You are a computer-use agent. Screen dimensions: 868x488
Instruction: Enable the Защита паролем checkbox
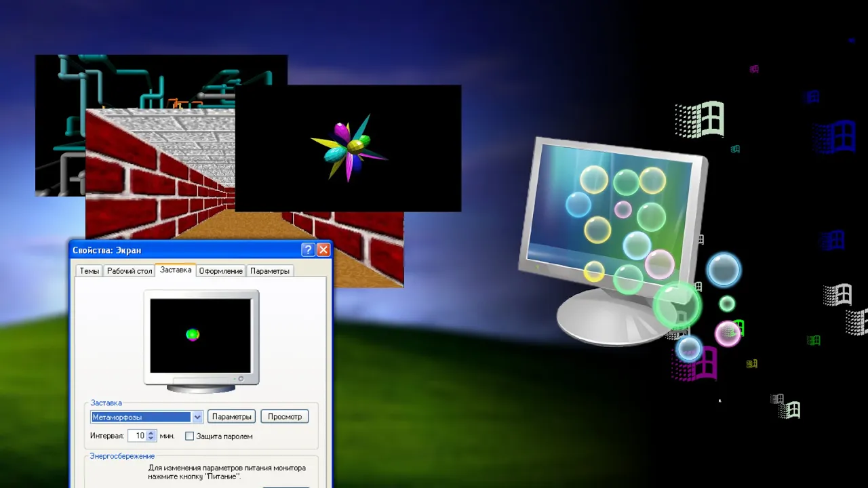(190, 436)
